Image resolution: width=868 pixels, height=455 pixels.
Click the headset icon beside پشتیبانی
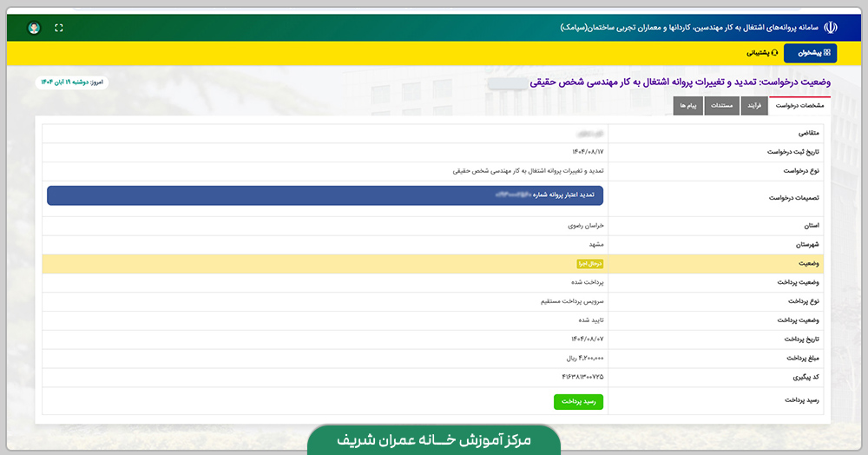coord(774,53)
